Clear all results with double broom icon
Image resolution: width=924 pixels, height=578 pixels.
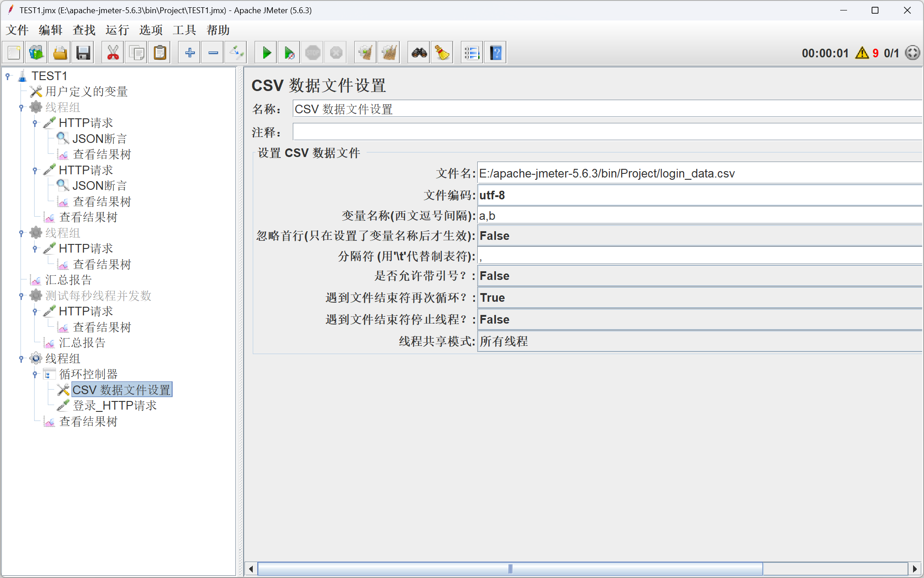[x=389, y=53]
